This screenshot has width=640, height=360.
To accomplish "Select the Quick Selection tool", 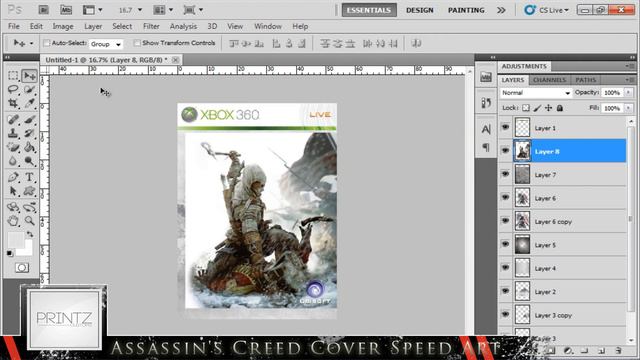I will pos(29,89).
